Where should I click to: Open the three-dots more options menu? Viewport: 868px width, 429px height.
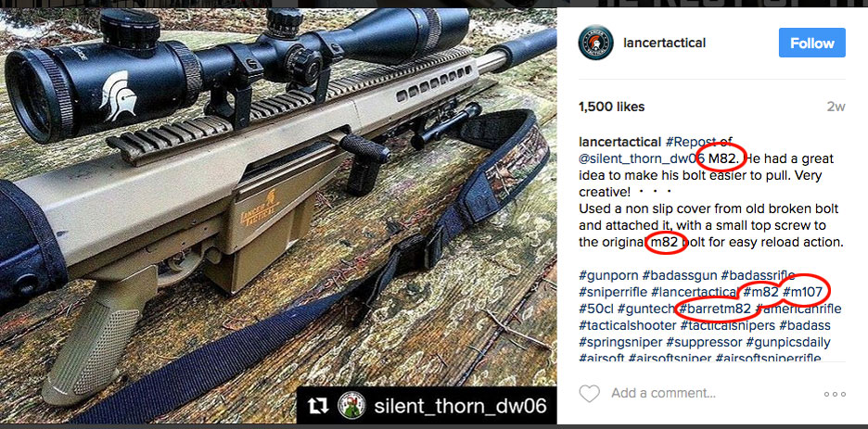(x=835, y=394)
